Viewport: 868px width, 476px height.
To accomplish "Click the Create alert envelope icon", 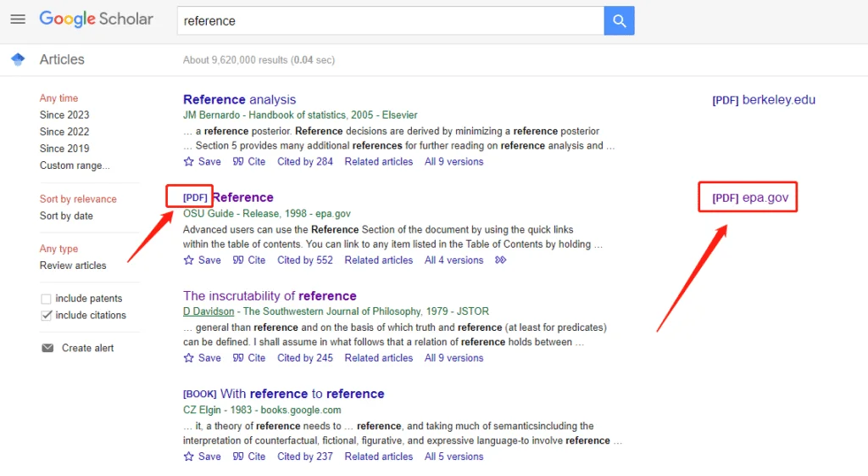I will coord(47,348).
